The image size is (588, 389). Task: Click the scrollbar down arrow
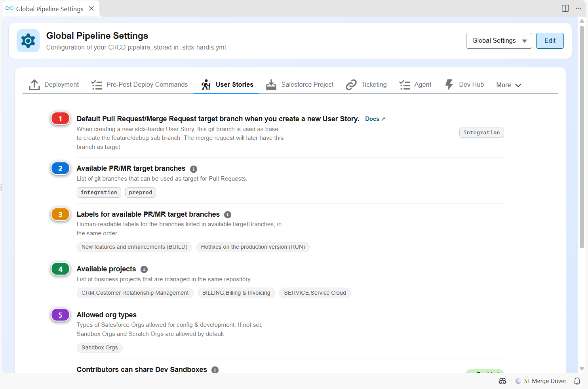582,369
